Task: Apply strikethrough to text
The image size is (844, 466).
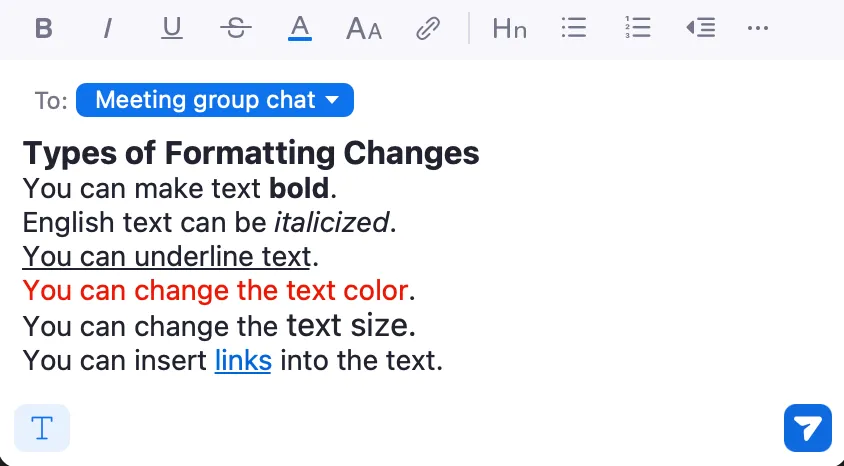Action: pyautogui.click(x=235, y=29)
